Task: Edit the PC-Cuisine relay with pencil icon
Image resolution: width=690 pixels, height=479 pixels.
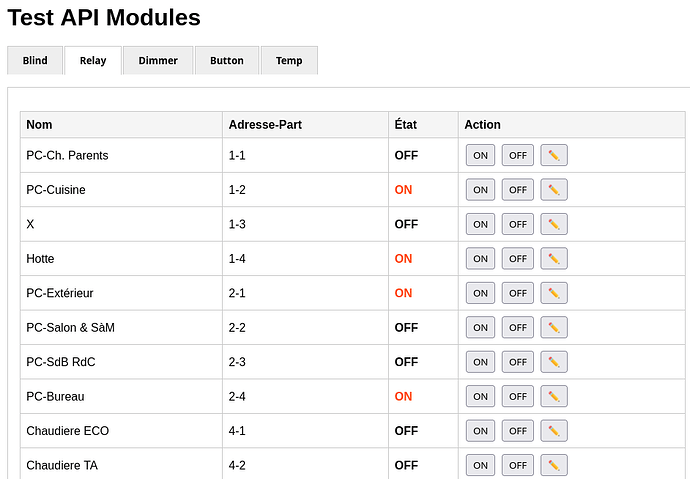Action: click(x=554, y=190)
